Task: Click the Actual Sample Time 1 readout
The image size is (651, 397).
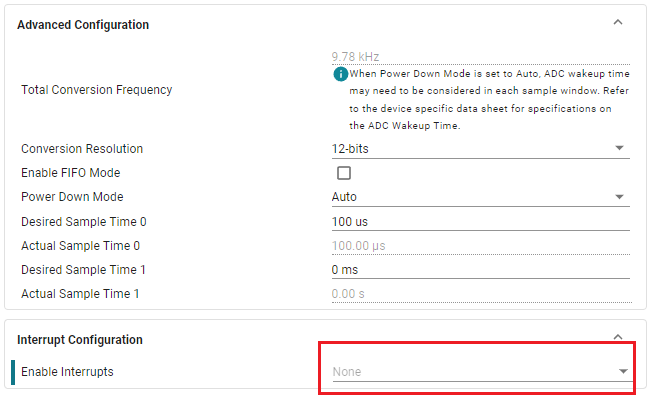Action: click(x=480, y=294)
